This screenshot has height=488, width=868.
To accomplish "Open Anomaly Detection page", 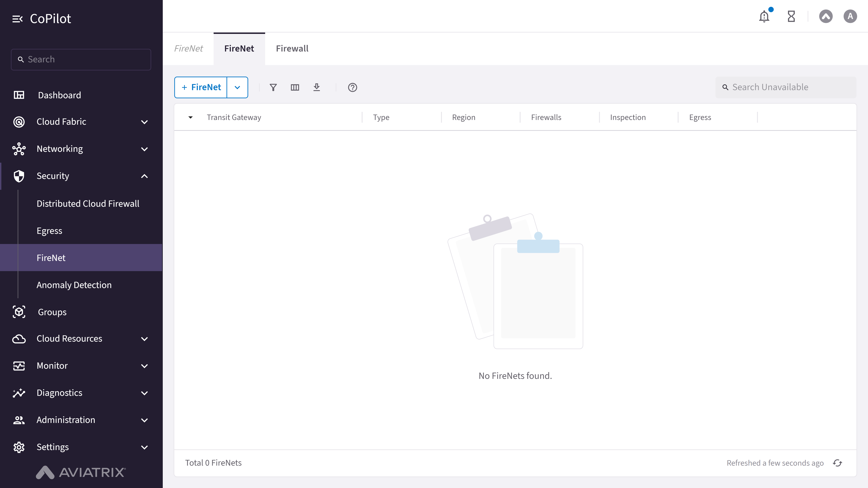I will 74,285.
